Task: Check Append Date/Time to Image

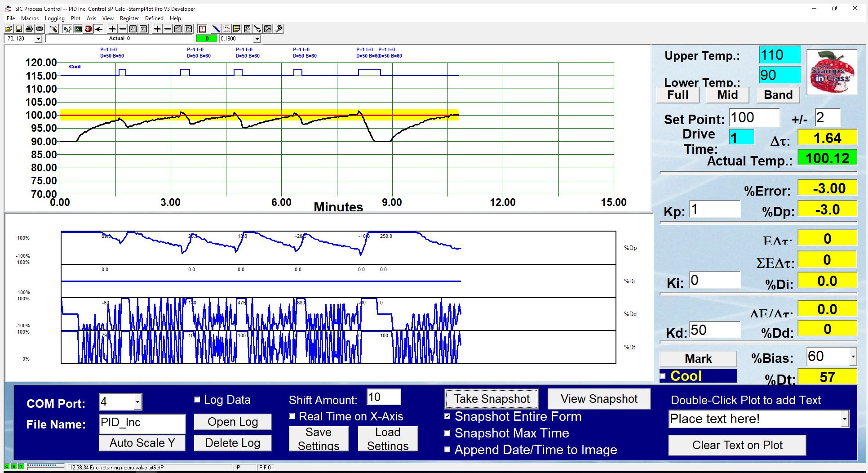Action: [447, 450]
